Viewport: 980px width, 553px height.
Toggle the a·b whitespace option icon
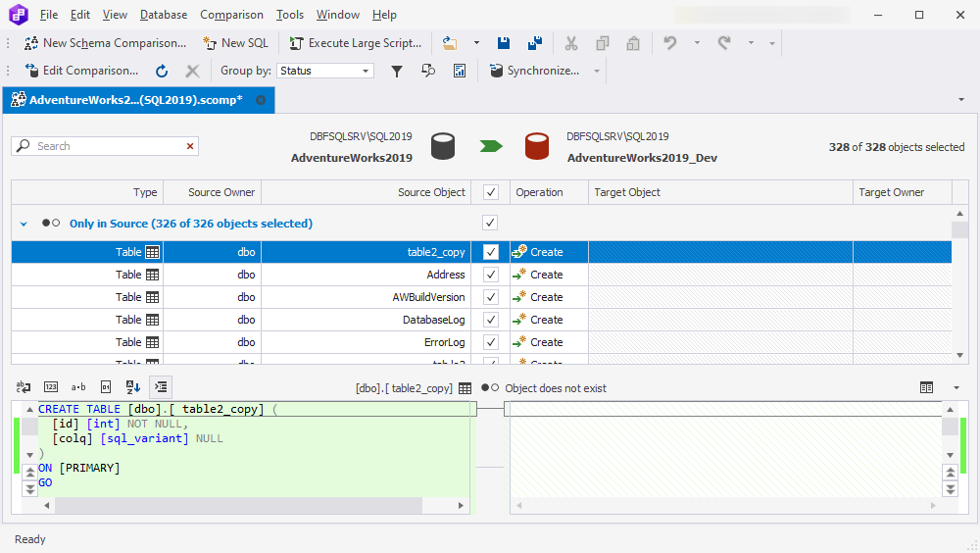pos(78,387)
